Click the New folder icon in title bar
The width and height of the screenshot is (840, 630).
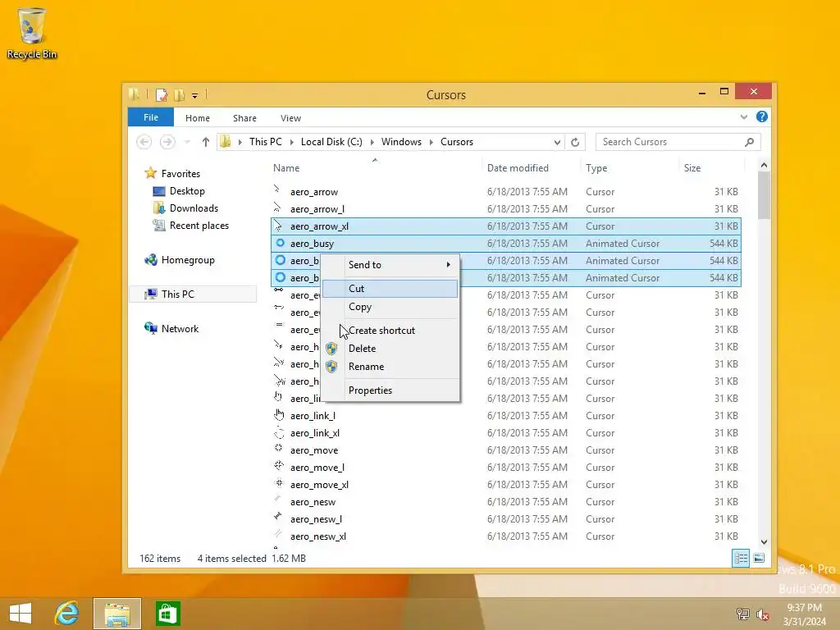pyautogui.click(x=179, y=95)
